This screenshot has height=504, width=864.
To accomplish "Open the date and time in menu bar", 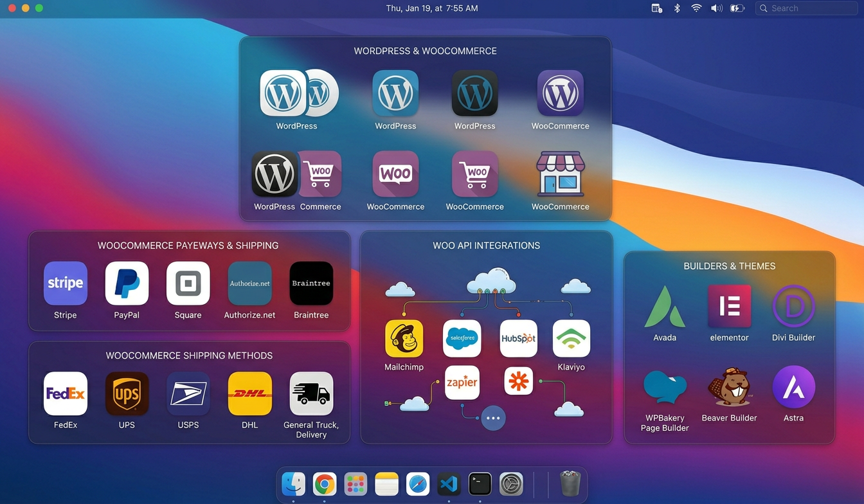I will pos(432,8).
